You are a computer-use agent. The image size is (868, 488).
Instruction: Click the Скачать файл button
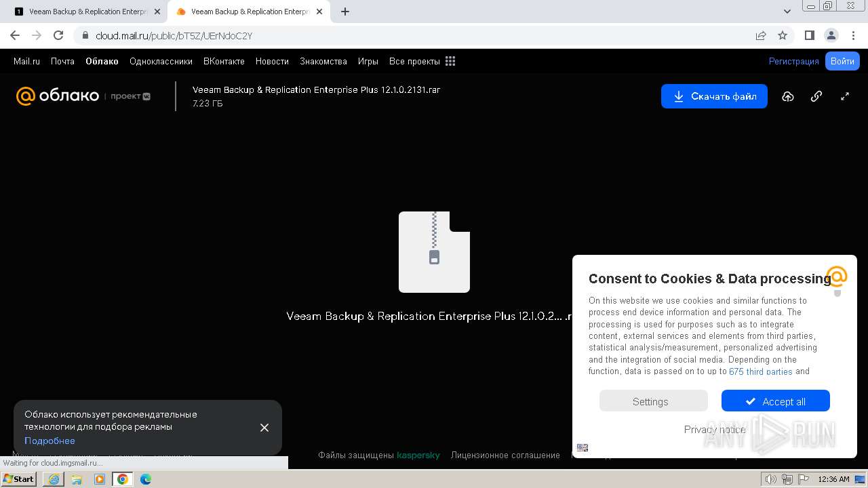pyautogui.click(x=714, y=96)
